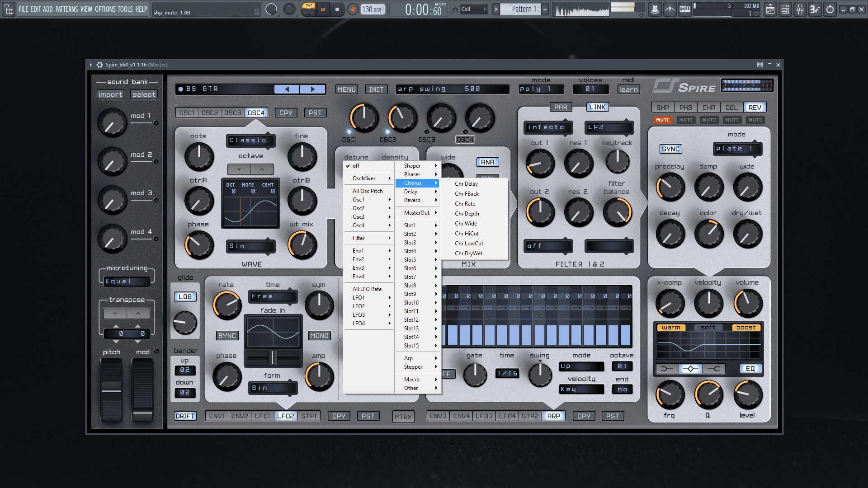This screenshot has height=488, width=868.
Task: Click the circular undo history icon
Action: (x=830, y=9)
